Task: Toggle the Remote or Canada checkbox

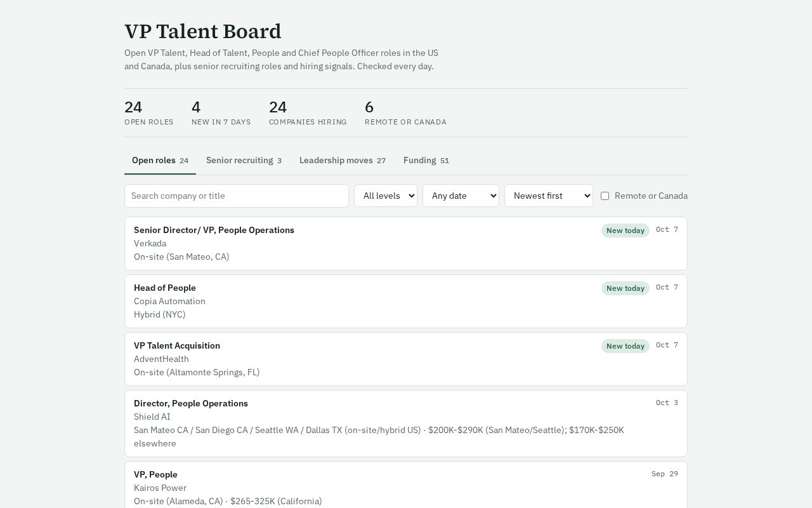Action: coord(605,196)
